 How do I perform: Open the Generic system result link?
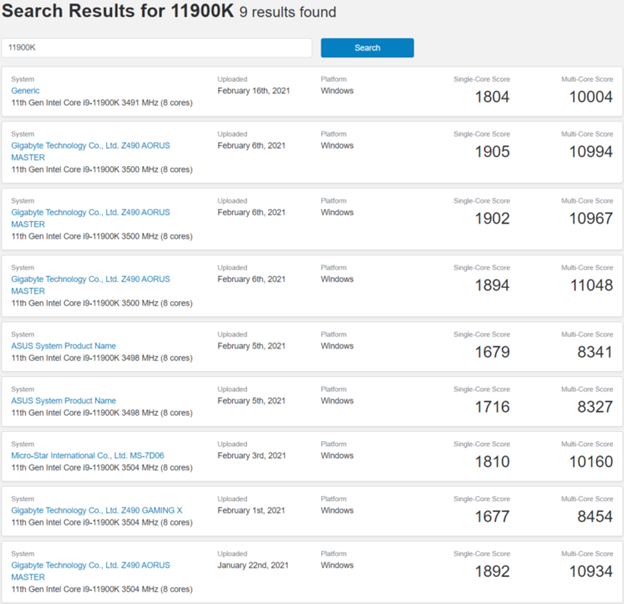pos(26,90)
